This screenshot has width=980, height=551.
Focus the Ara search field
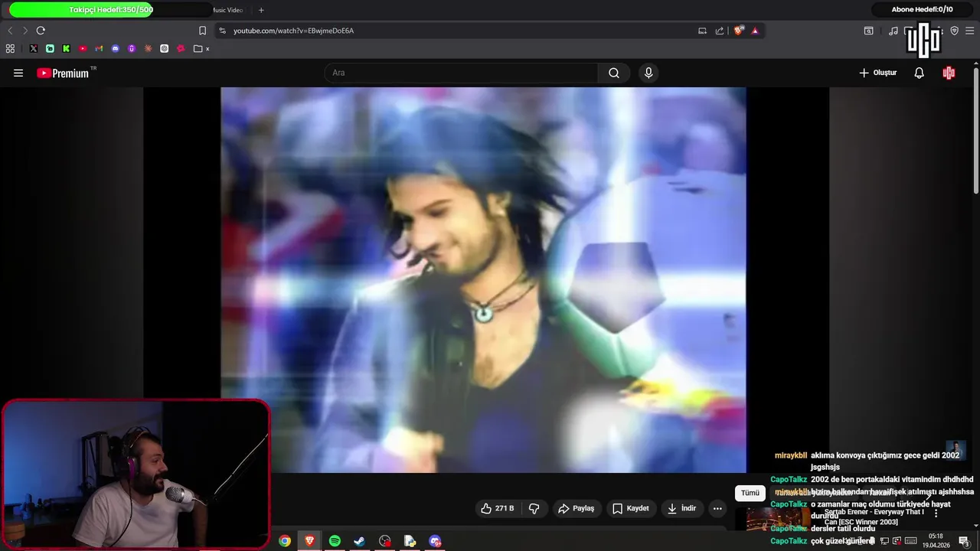[x=461, y=73]
